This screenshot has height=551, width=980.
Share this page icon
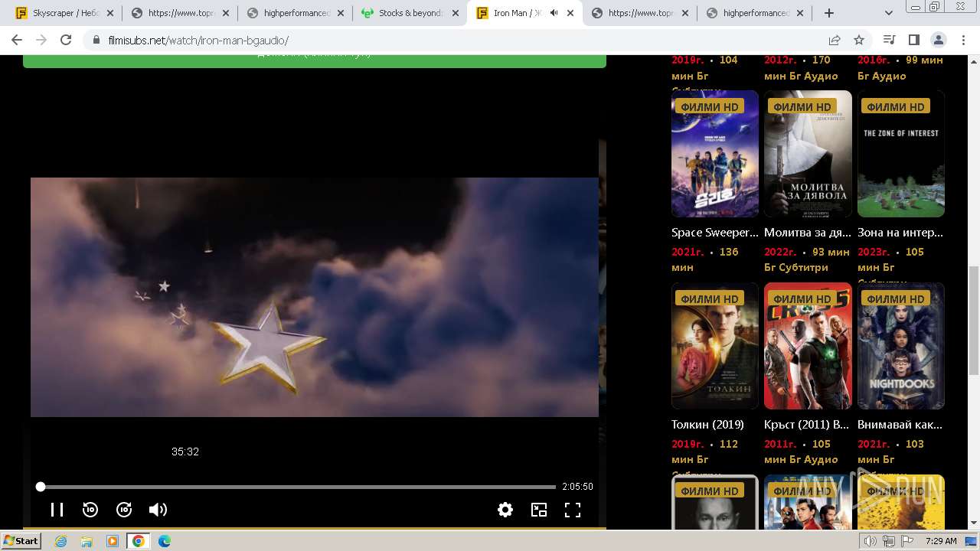pyautogui.click(x=835, y=40)
